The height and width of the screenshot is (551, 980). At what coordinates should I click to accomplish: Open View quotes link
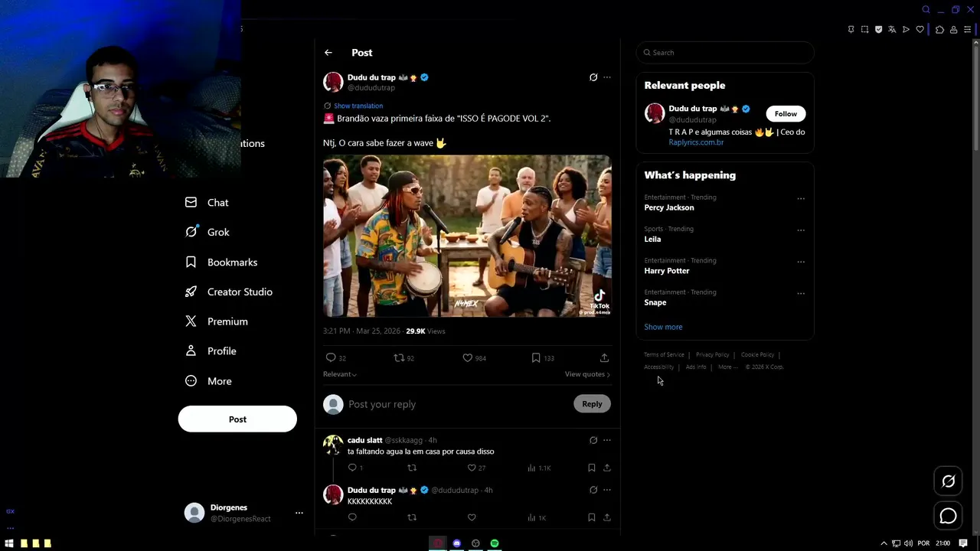pos(587,374)
